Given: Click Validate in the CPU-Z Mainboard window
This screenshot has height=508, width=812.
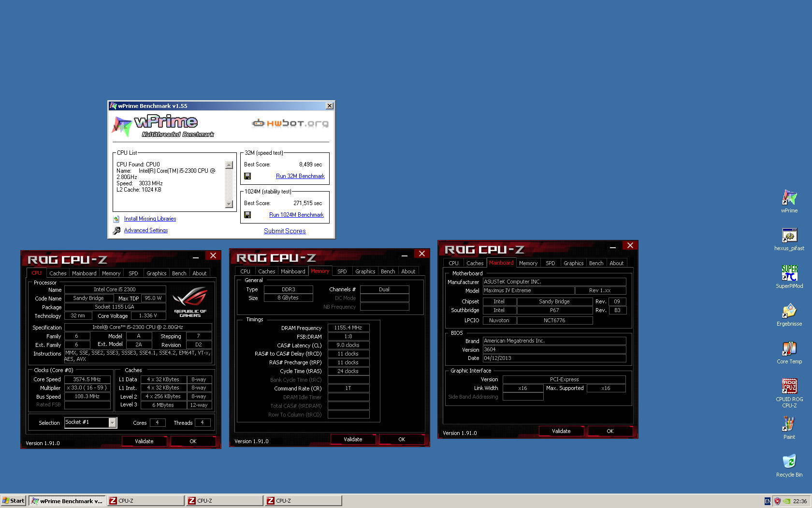Looking at the screenshot, I should coord(561,431).
